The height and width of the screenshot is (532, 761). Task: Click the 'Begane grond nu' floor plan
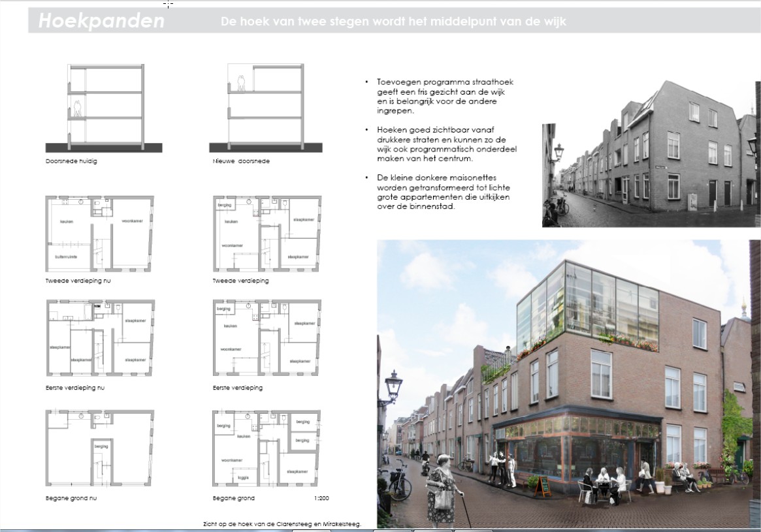(x=100, y=448)
